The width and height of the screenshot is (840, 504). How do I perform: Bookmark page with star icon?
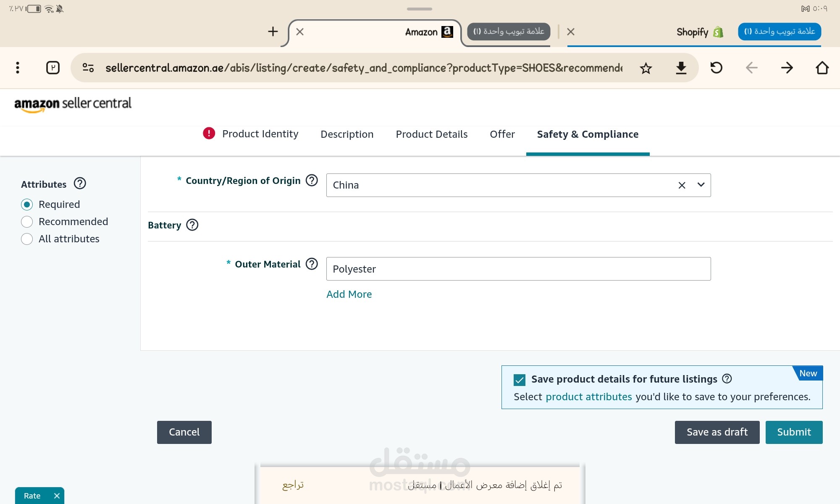(646, 68)
